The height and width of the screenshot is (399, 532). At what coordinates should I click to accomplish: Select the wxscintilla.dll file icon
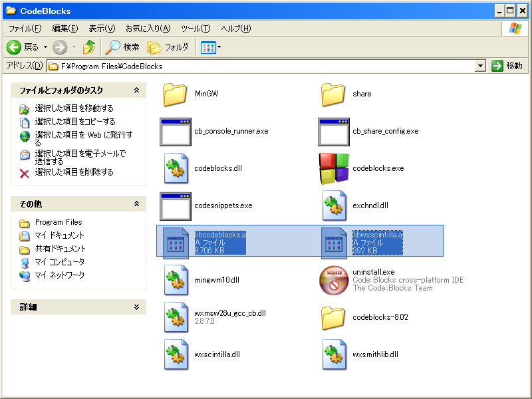[176, 354]
